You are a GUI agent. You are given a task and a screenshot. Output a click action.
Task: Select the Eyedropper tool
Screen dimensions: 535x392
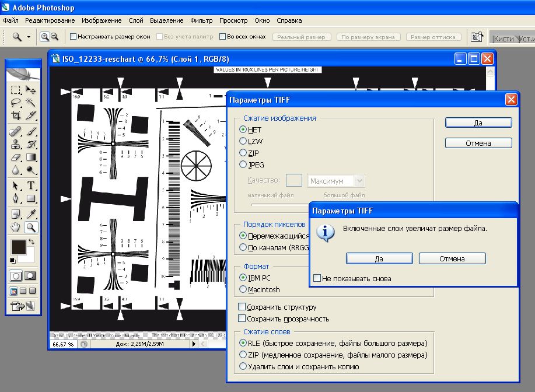tap(31, 214)
